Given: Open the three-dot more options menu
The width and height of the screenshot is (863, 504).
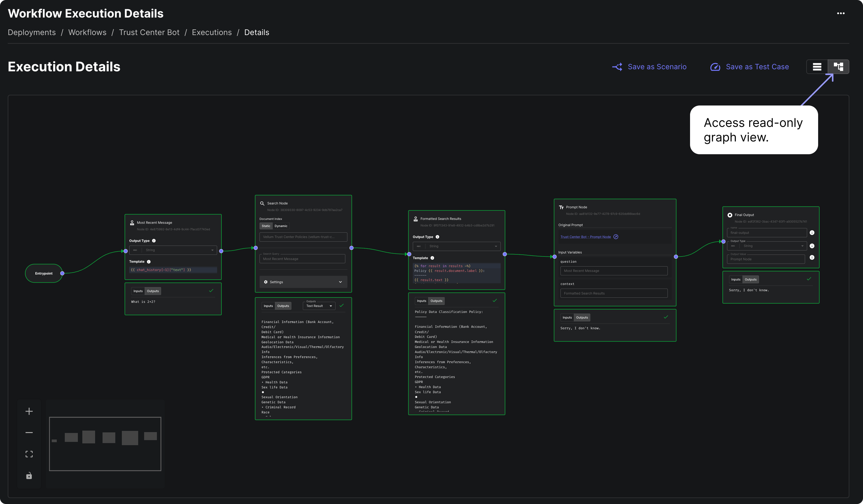Looking at the screenshot, I should pos(841,13).
